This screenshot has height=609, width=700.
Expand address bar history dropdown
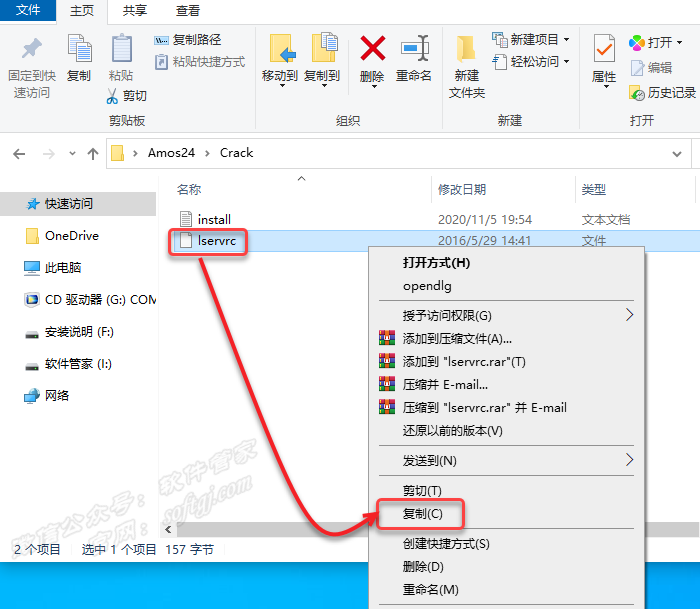677,154
